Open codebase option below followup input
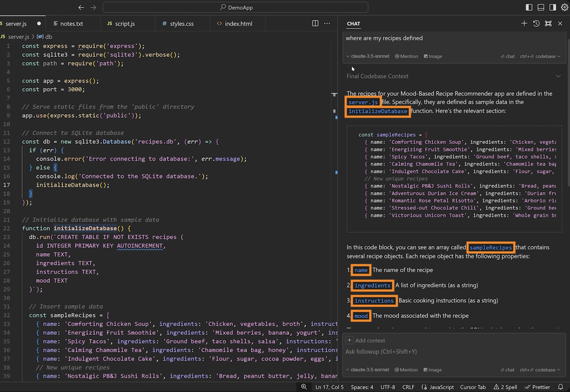This screenshot has height=392, width=570. pyautogui.click(x=540, y=370)
